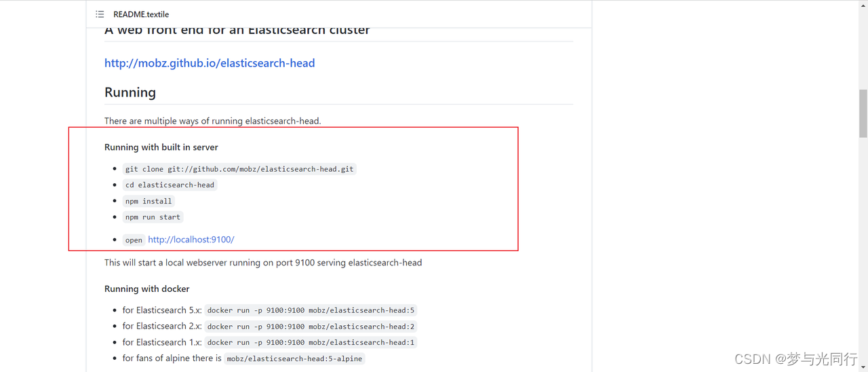This screenshot has height=372, width=868.
Task: Select docker command for elasticsearch-head:1
Action: click(x=311, y=343)
